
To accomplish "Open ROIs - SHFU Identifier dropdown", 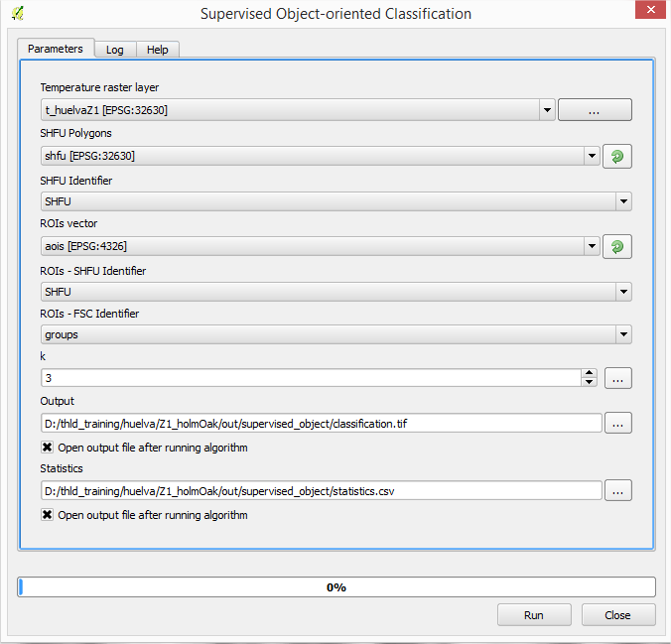I will pyautogui.click(x=623, y=292).
